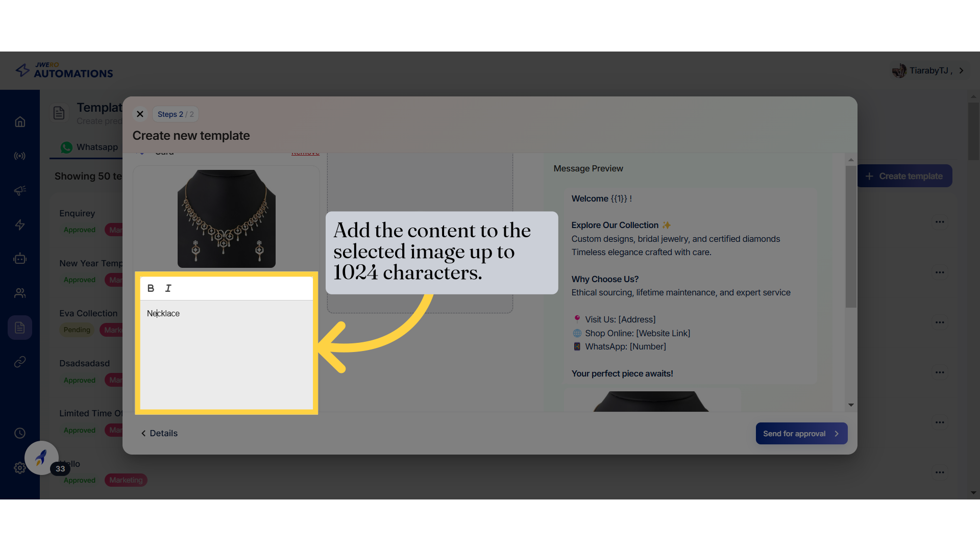
Task: Toggle italic formatting in card editor
Action: pos(168,288)
